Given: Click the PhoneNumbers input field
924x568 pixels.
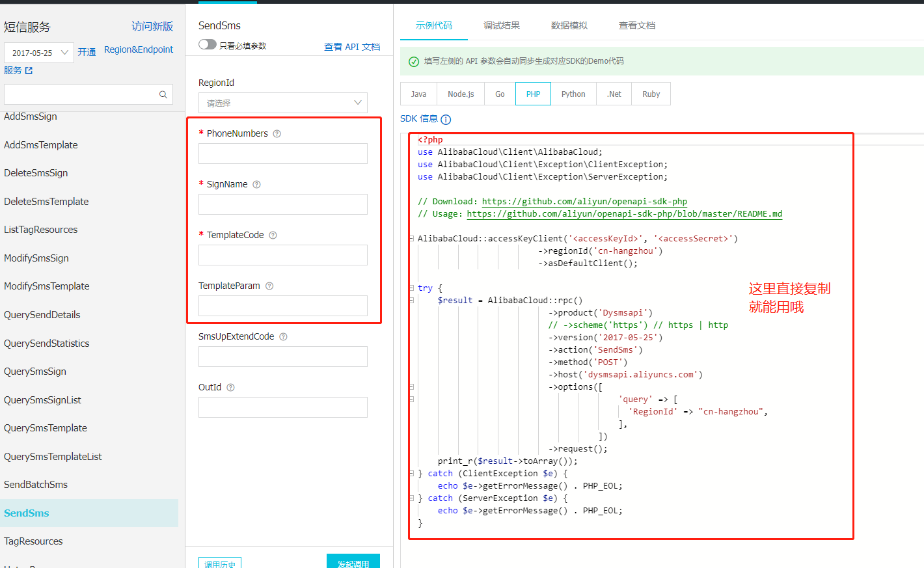Looking at the screenshot, I should coord(283,154).
